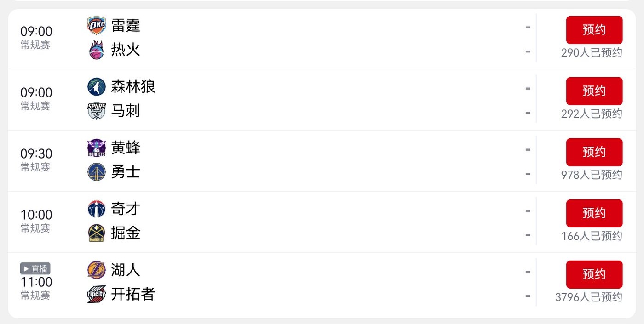Image resolution: width=644 pixels, height=324 pixels.
Task: Click the 直播 live badge at 11:00
Action: [x=35, y=269]
